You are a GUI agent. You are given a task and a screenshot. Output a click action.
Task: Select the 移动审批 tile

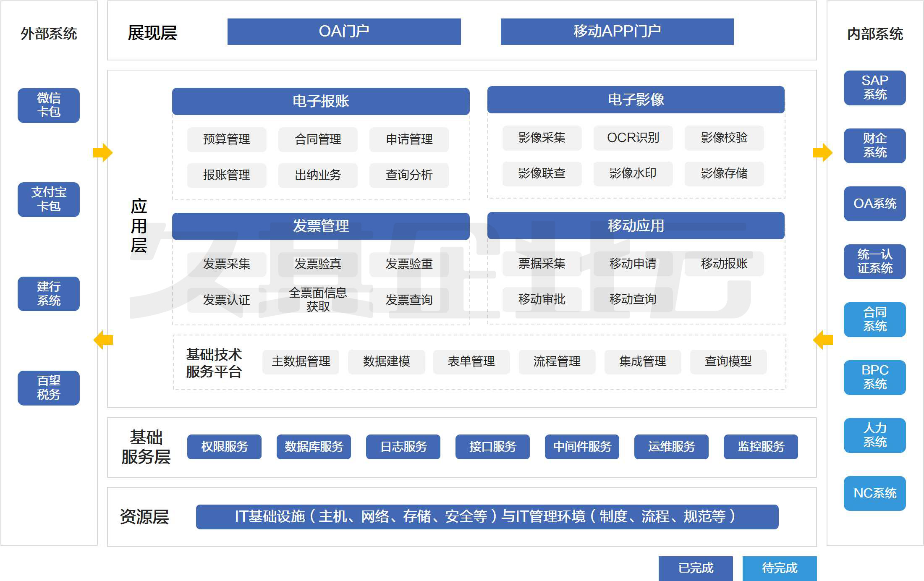(542, 299)
